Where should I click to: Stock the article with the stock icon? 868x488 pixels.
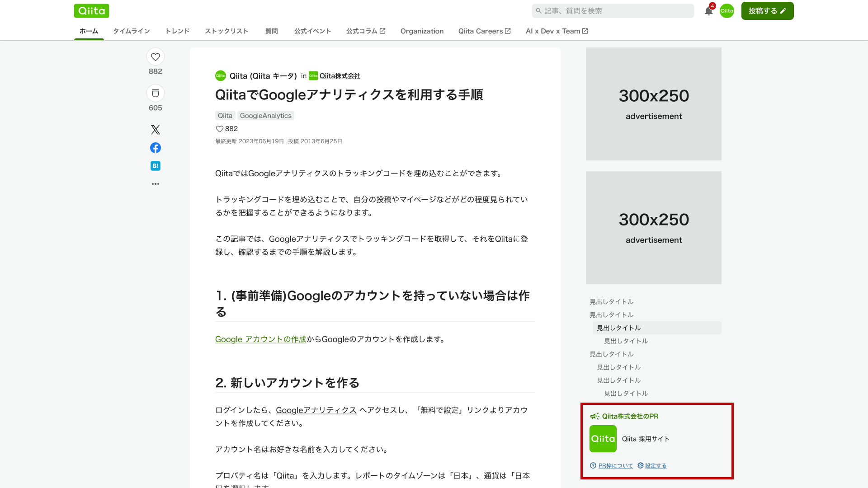[x=156, y=94]
